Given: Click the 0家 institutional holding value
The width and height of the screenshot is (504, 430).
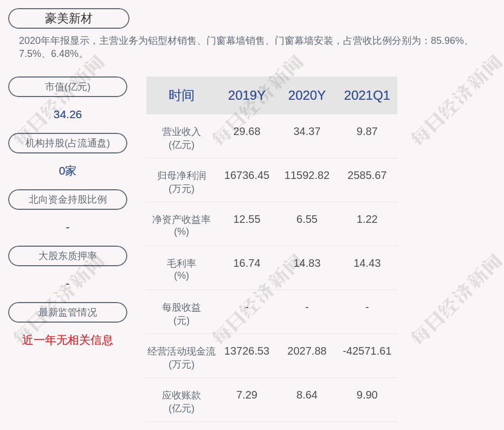Looking at the screenshot, I should pyautogui.click(x=68, y=171).
